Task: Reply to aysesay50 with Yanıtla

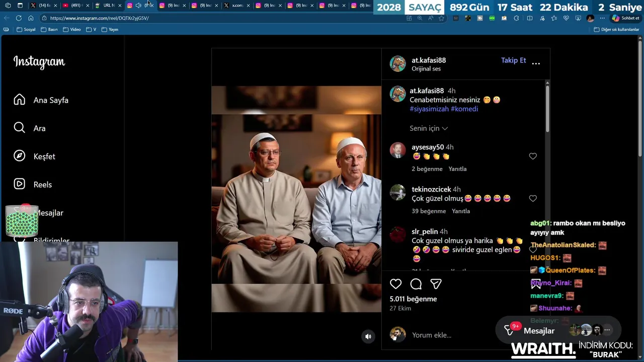Action: tap(457, 169)
